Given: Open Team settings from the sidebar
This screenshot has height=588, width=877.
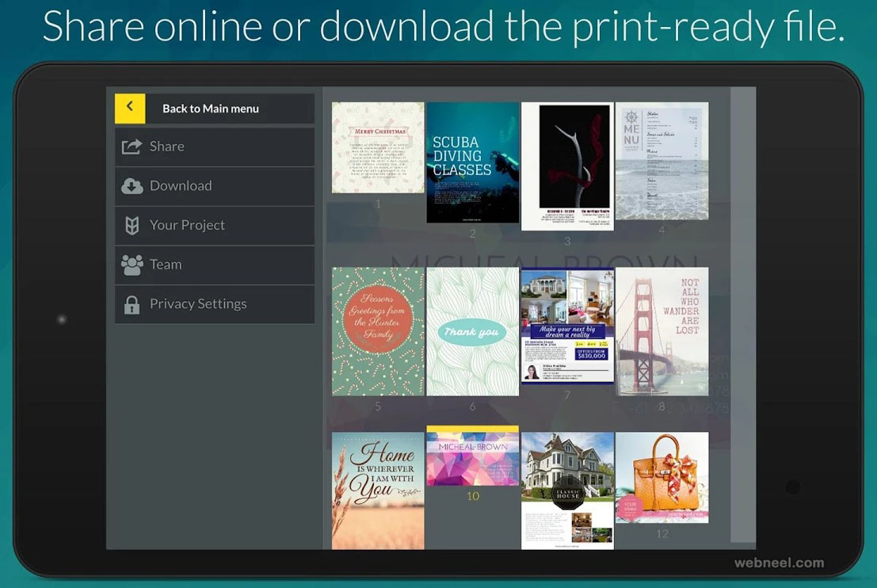Looking at the screenshot, I should point(166,265).
